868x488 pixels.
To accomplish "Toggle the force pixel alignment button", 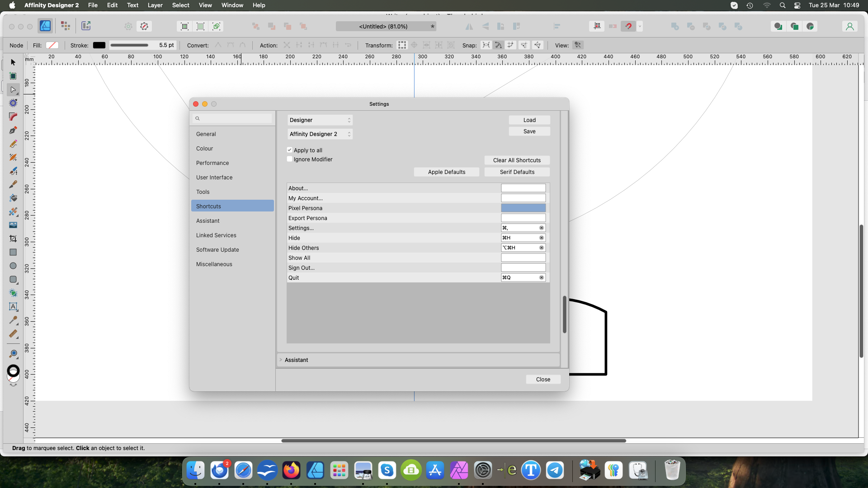I will pos(597,26).
